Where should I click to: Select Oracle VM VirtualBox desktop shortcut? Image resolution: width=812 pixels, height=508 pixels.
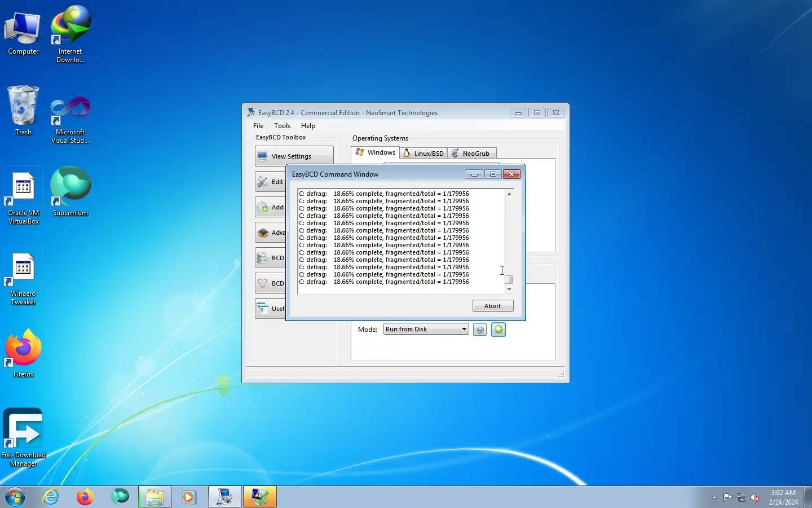(x=23, y=198)
